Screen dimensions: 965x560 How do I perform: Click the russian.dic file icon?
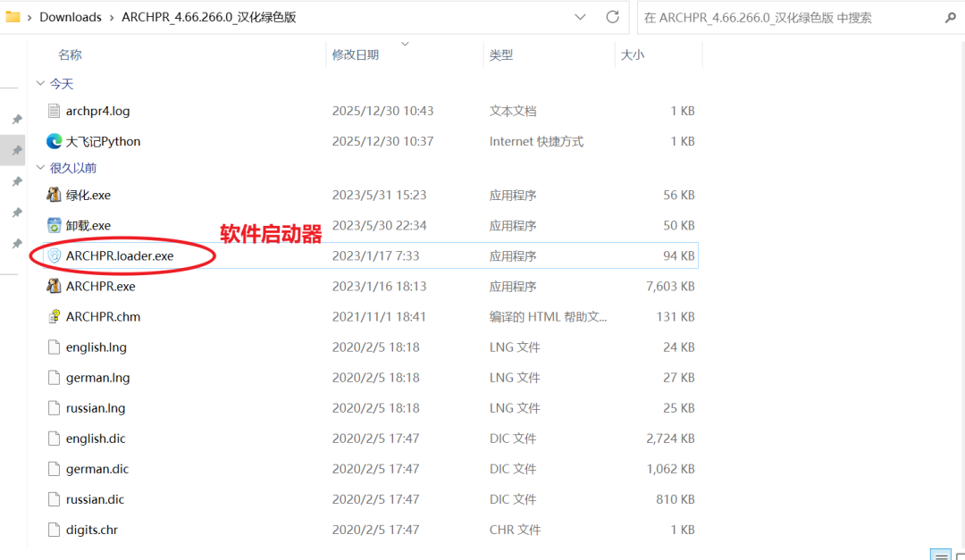(55, 499)
